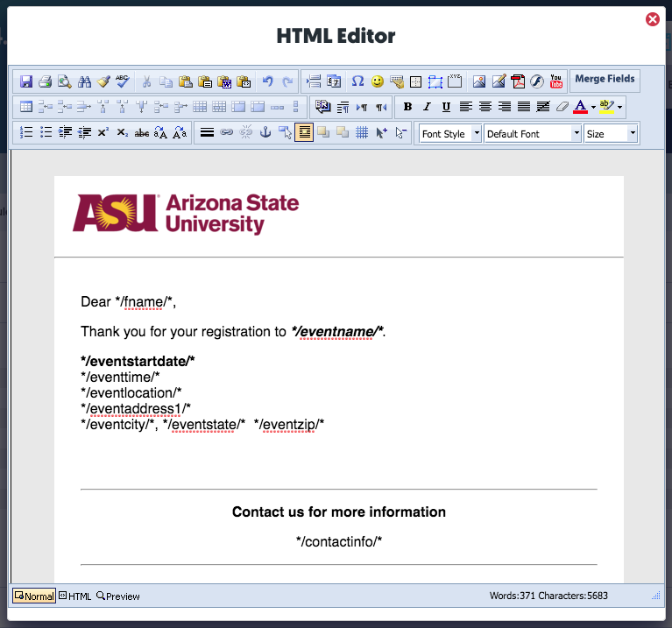Click the editor resize grip corner
672x628 pixels.
655,596
